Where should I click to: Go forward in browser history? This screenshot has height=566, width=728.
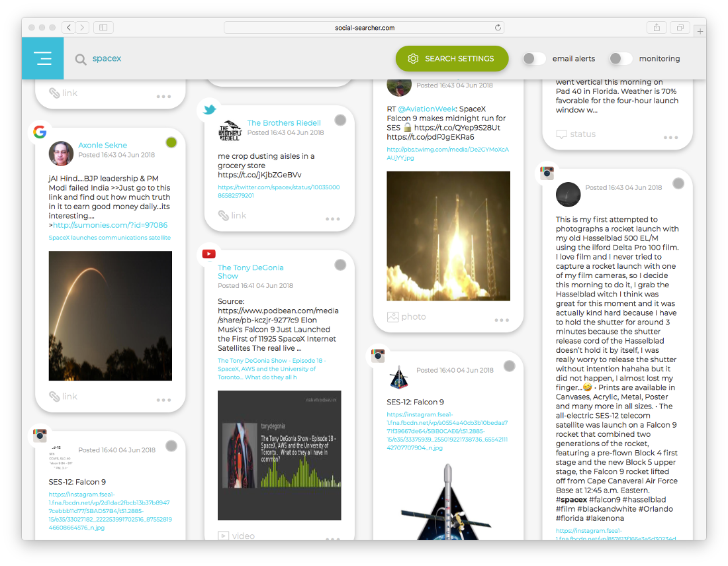pyautogui.click(x=82, y=27)
